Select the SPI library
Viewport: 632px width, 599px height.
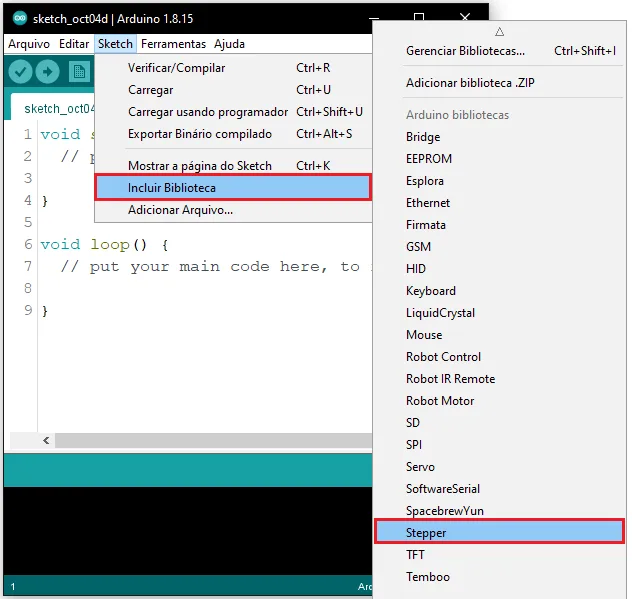500,445
